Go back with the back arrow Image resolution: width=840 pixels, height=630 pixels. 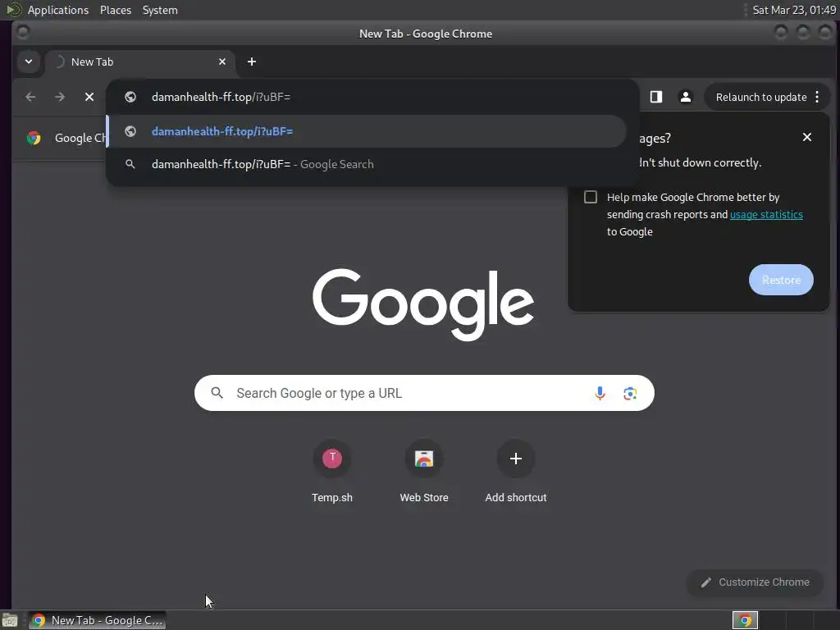[30, 97]
